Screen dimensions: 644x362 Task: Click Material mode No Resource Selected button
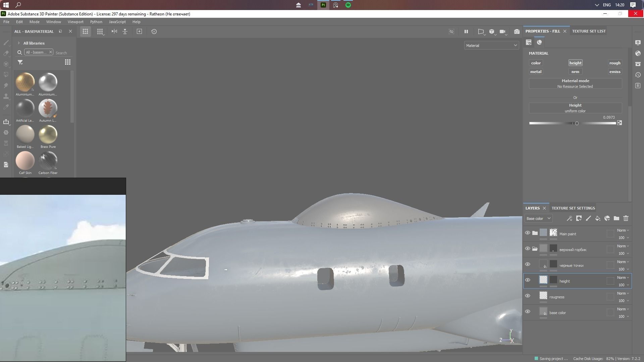(x=575, y=83)
